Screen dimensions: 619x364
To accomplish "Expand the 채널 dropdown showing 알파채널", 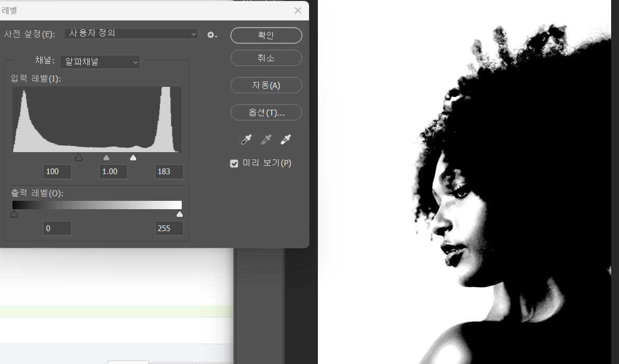I will [100, 62].
